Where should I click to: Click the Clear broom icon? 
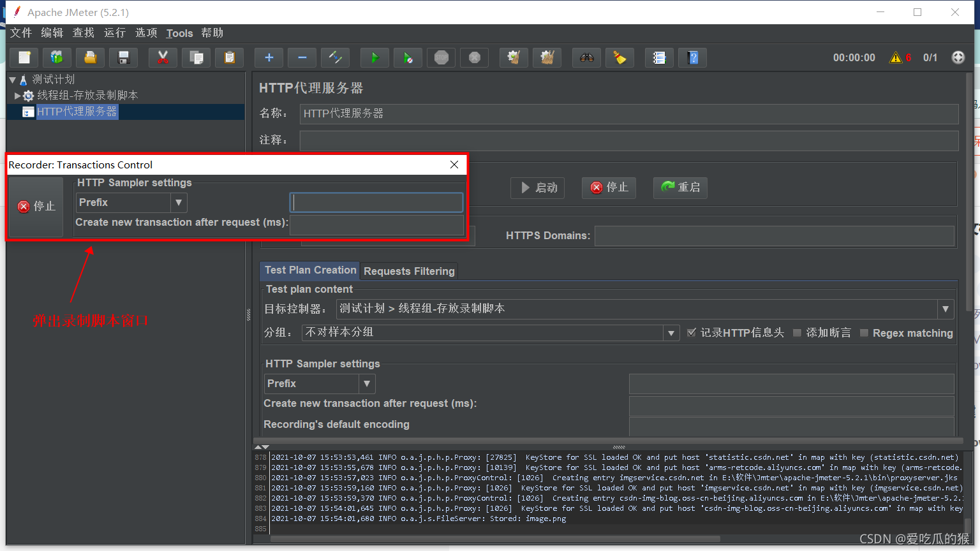pos(514,57)
